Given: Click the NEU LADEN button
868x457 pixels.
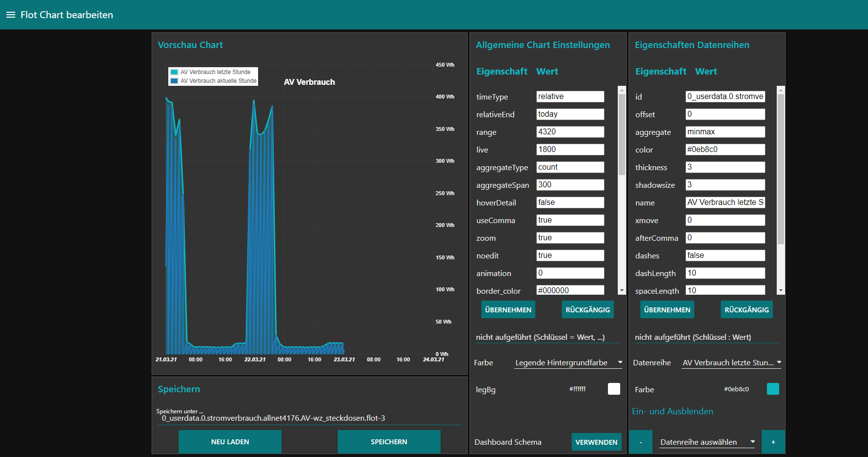Looking at the screenshot, I should pos(230,442).
